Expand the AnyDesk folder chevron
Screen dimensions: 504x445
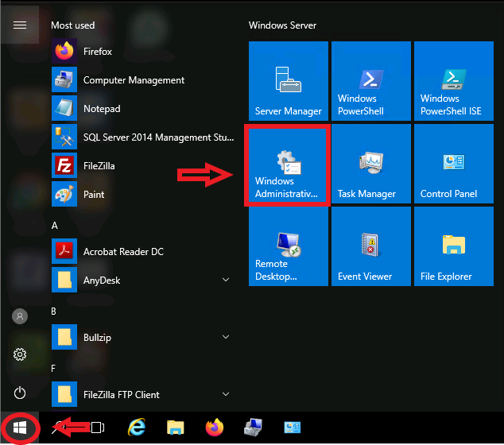point(226,280)
